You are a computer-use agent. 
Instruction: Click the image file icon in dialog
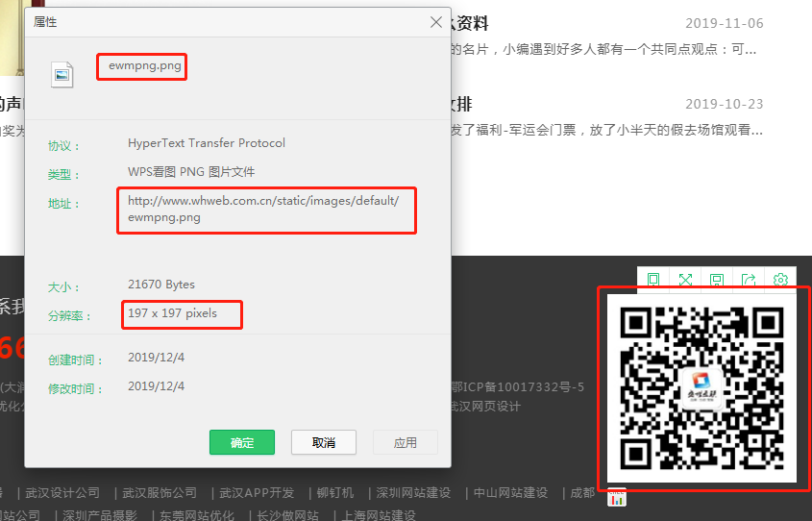pos(62,74)
